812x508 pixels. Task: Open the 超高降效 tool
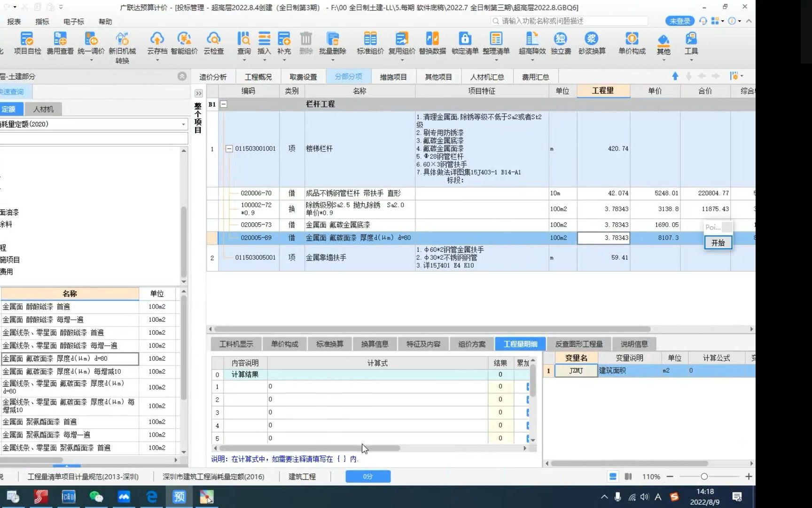pos(532,45)
